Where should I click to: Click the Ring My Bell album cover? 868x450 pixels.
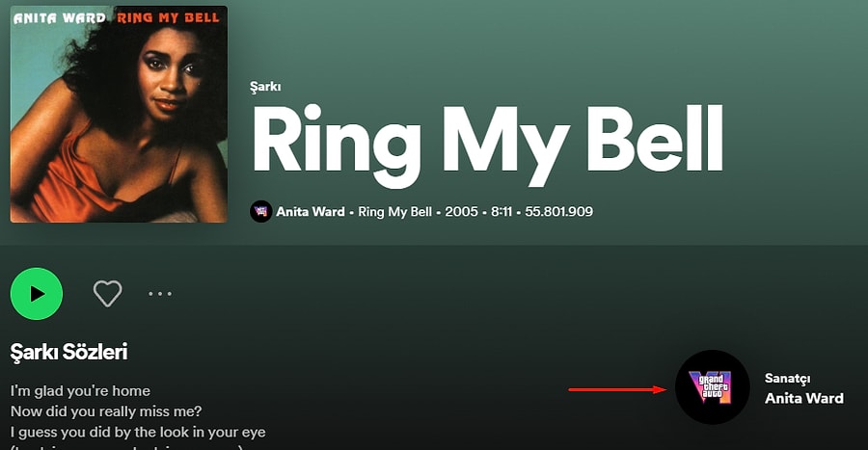point(119,114)
